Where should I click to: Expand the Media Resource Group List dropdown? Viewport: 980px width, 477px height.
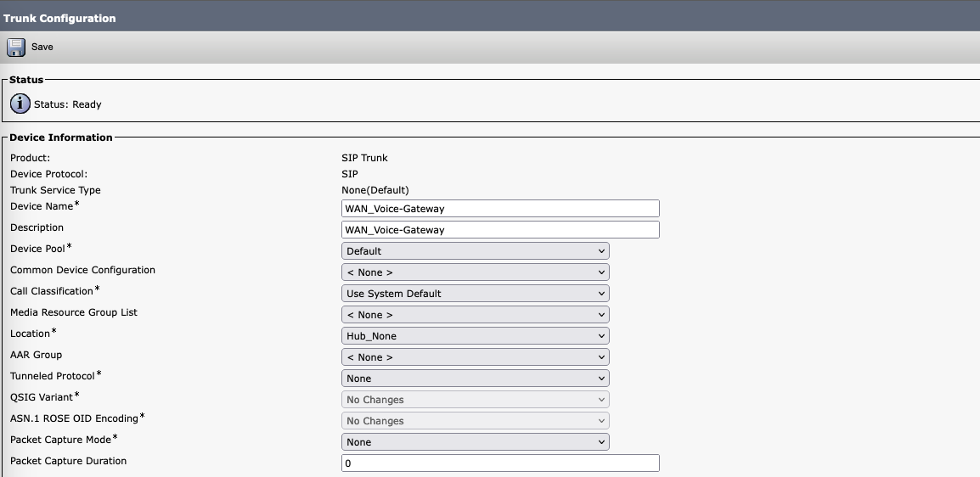coord(475,315)
